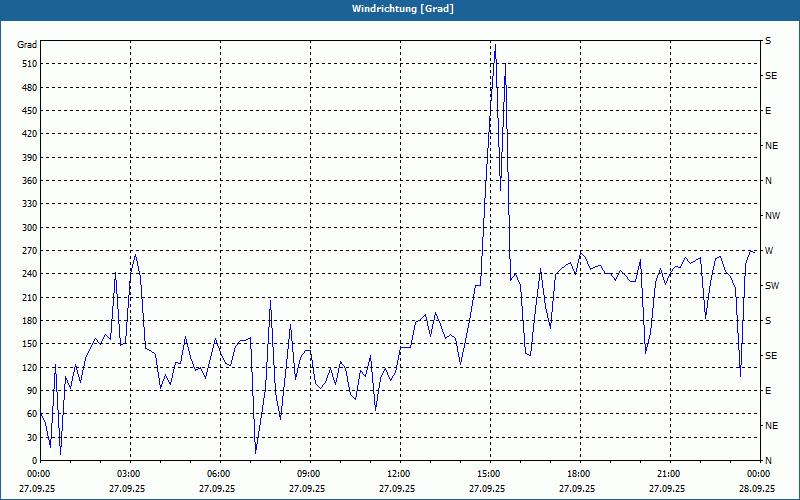Select the E compass label at 450 level
Image resolution: width=800 pixels, height=500 pixels.
[768, 111]
